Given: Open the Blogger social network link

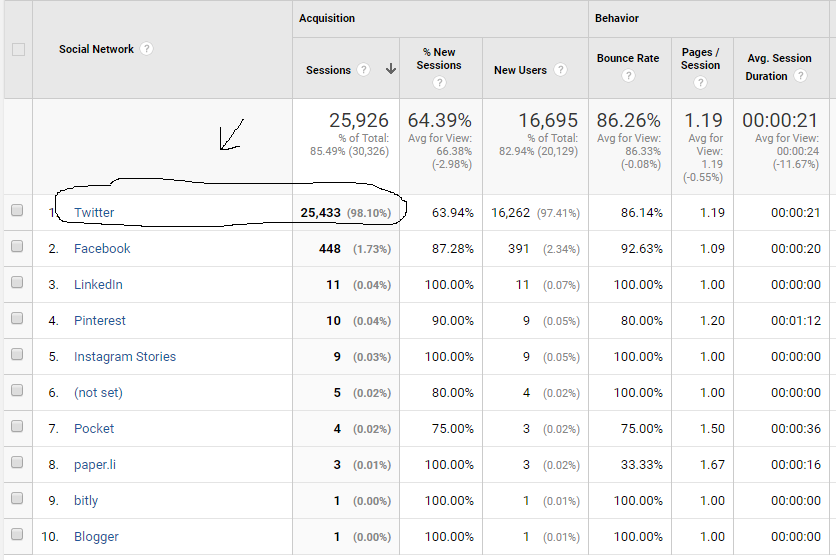Looking at the screenshot, I should (96, 537).
